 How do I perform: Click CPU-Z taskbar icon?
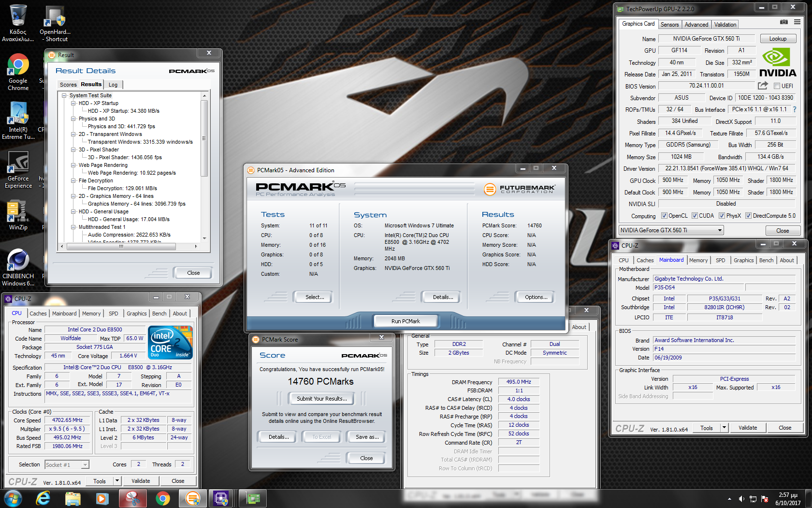pyautogui.click(x=221, y=498)
